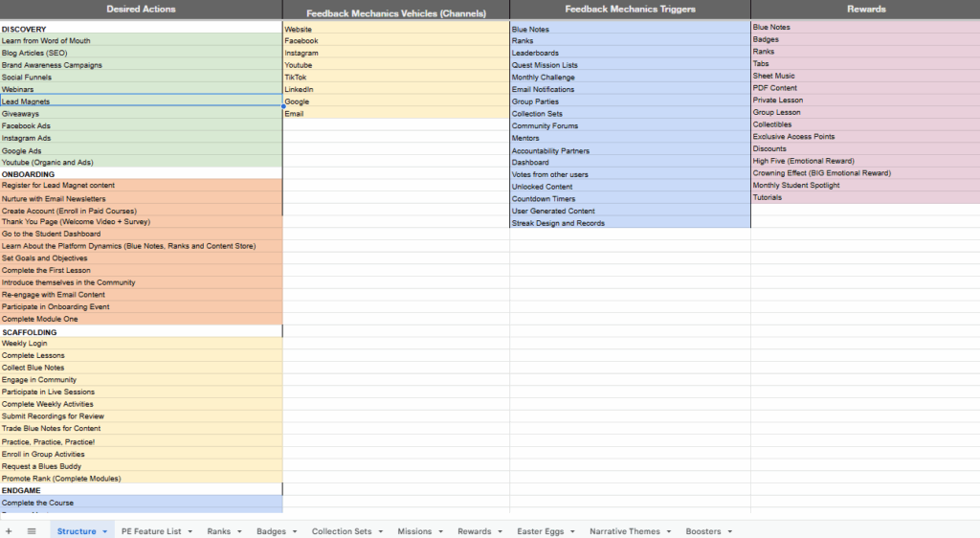This screenshot has width=980, height=538.
Task: Open Easter Eggs tab dropdown arrow
Action: pos(572,531)
